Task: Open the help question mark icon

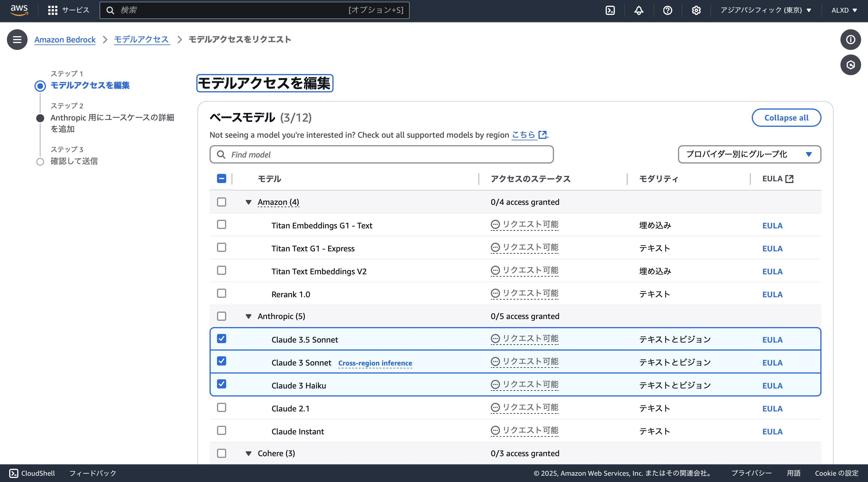Action: pos(668,10)
